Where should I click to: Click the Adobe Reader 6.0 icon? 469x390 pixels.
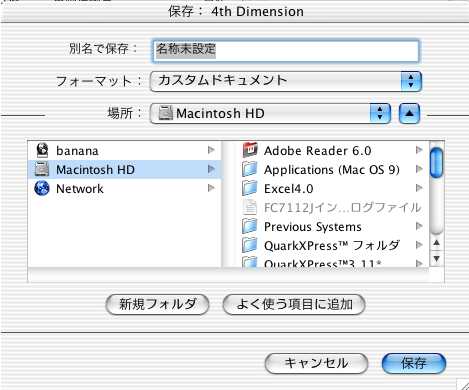pos(250,150)
